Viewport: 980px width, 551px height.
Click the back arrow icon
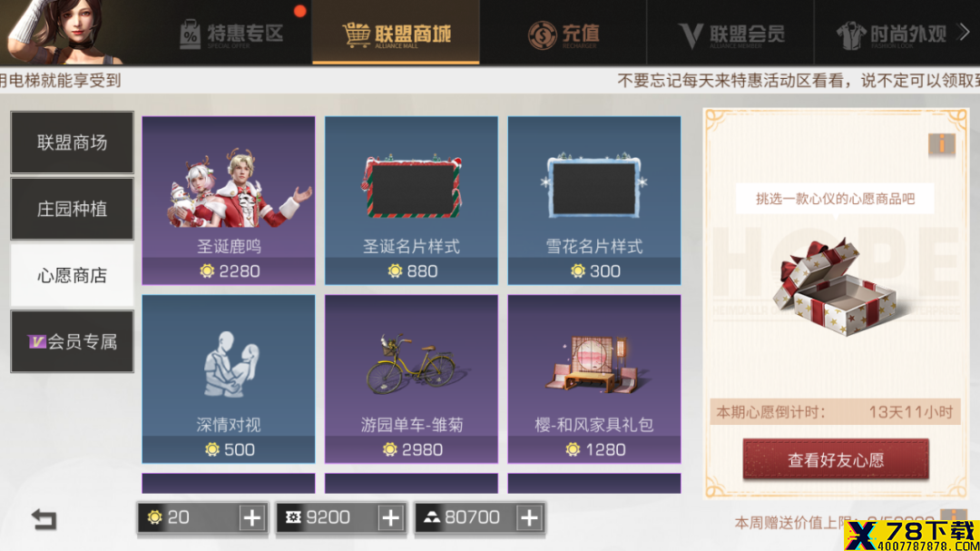coord(44,519)
